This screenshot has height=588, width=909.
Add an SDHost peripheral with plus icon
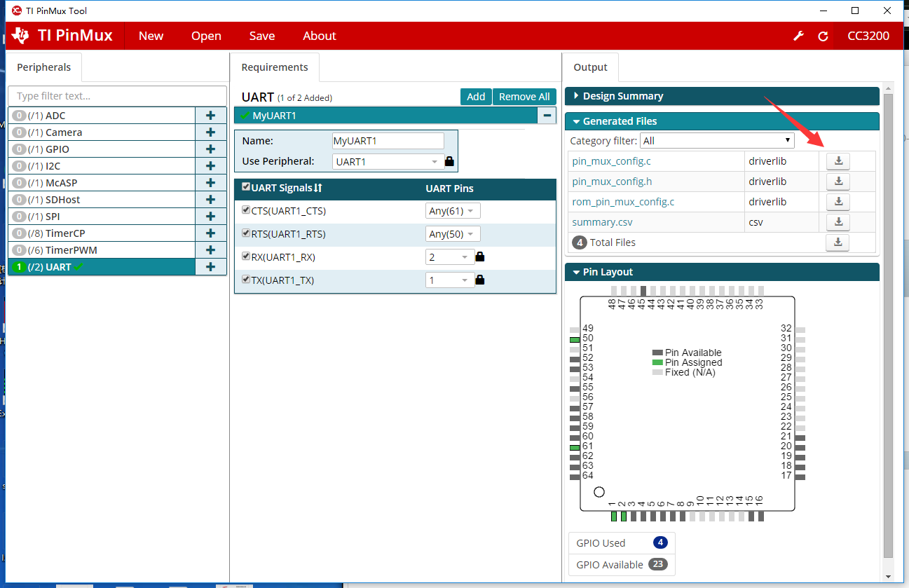point(210,200)
